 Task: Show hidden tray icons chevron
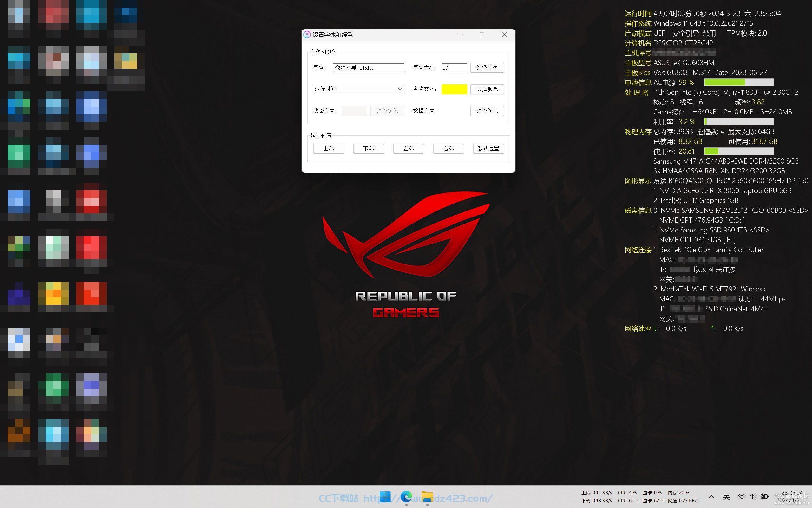711,497
